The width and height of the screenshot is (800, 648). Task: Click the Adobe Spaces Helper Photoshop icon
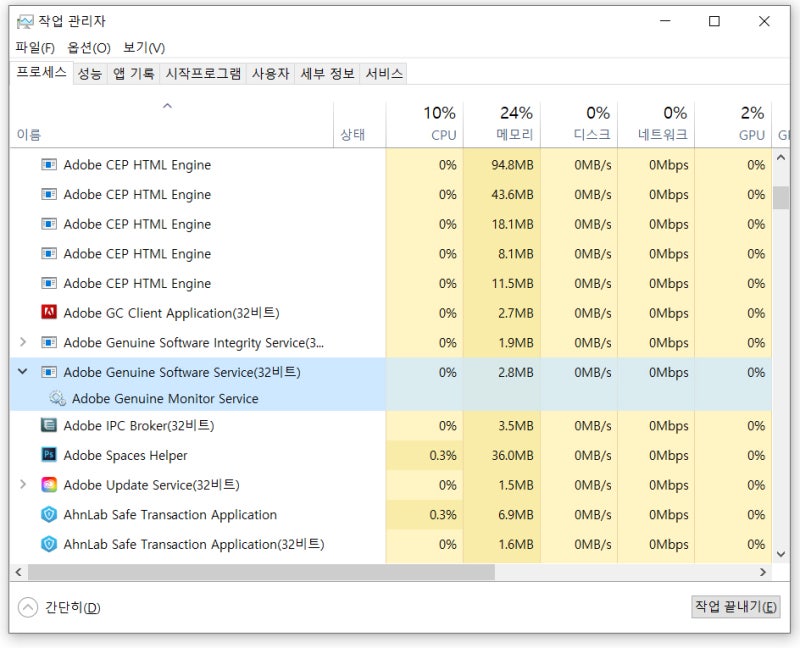(x=47, y=455)
